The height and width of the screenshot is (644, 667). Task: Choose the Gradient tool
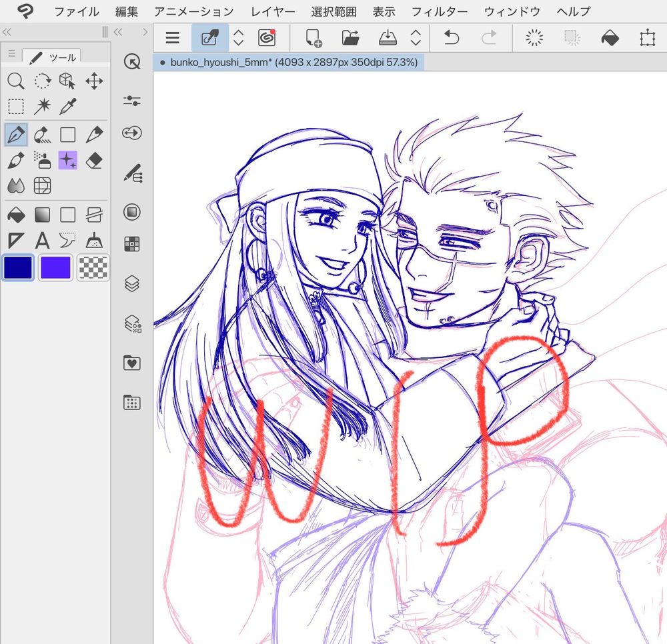[43, 215]
